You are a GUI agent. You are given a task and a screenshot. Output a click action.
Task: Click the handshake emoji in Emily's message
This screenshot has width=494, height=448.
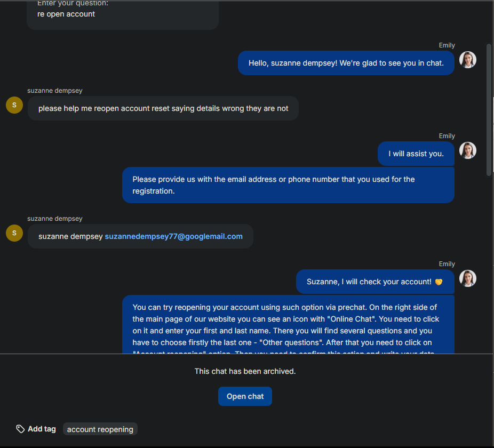439,282
